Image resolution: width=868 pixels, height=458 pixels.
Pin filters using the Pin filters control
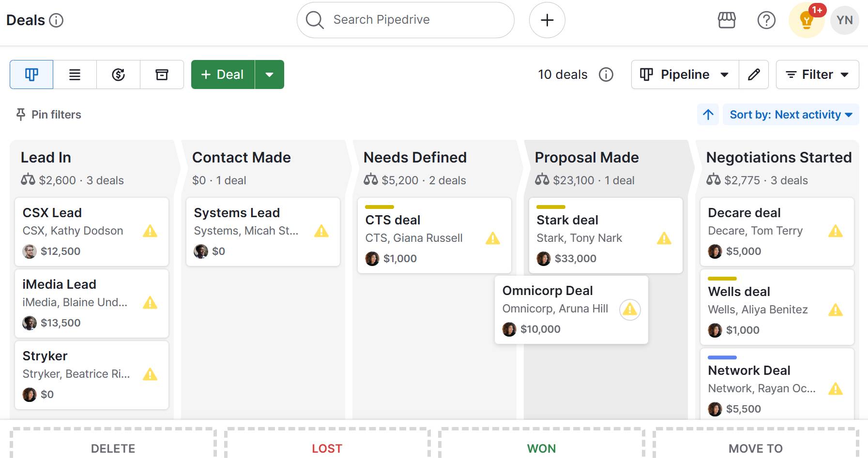[47, 115]
